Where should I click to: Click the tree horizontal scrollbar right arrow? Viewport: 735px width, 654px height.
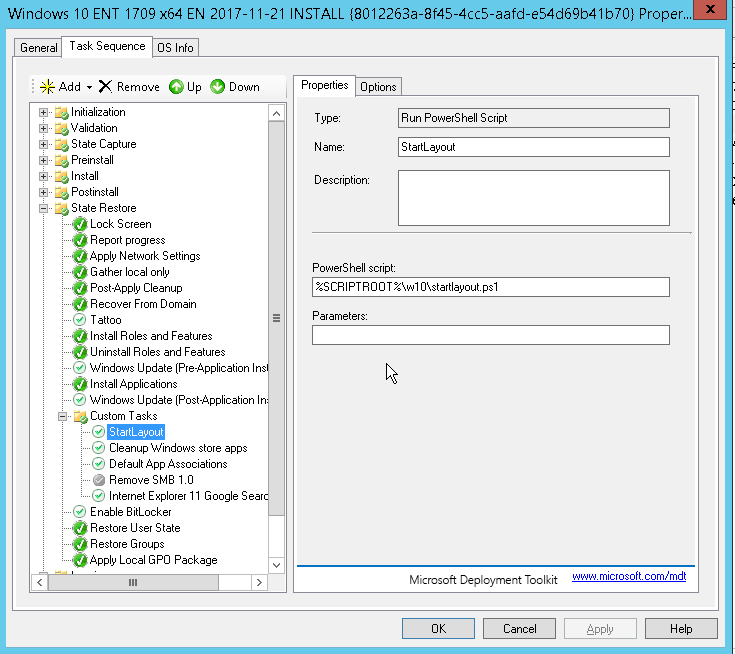[259, 583]
